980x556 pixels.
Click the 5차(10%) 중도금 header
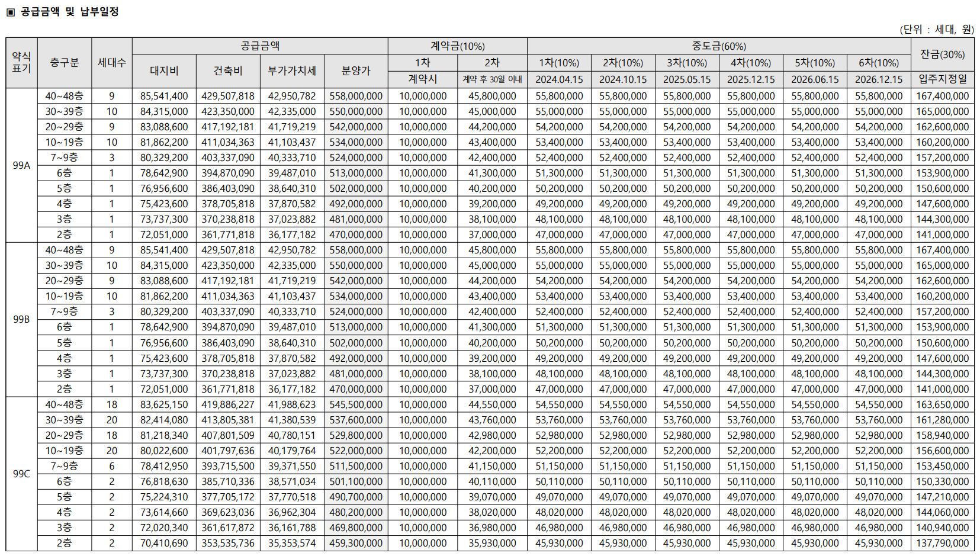(x=815, y=63)
